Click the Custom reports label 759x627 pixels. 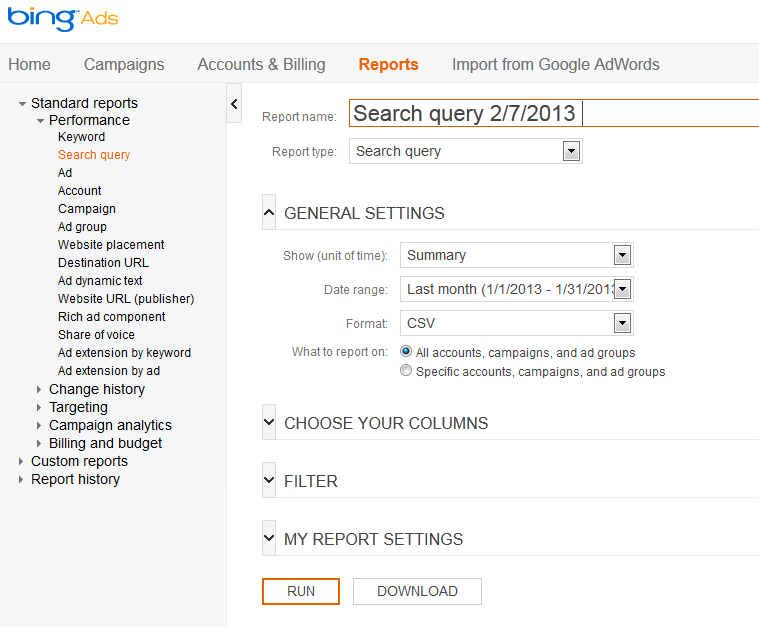point(79,461)
